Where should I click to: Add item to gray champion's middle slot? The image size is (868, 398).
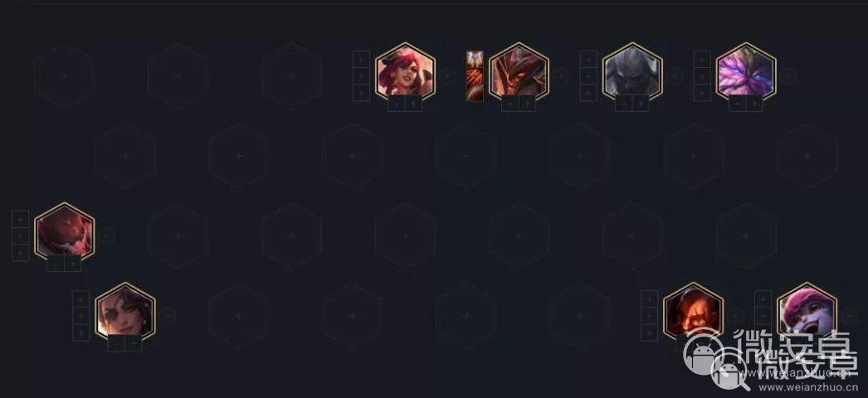[588, 76]
